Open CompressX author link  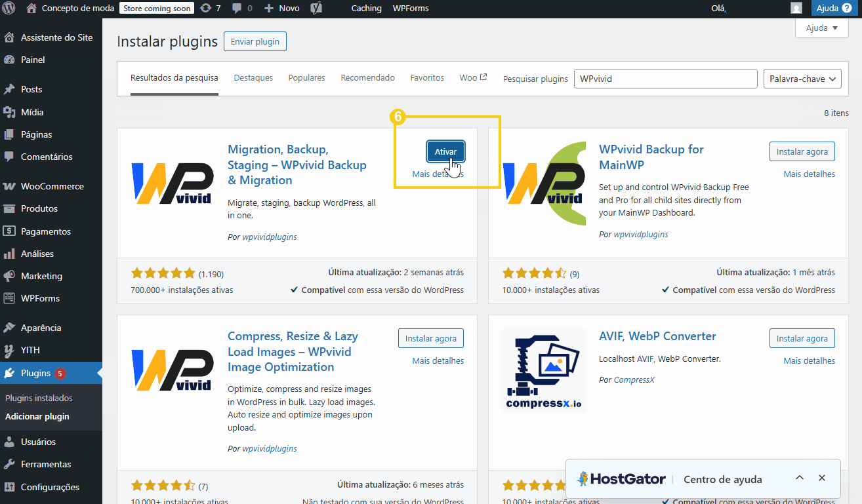click(634, 379)
